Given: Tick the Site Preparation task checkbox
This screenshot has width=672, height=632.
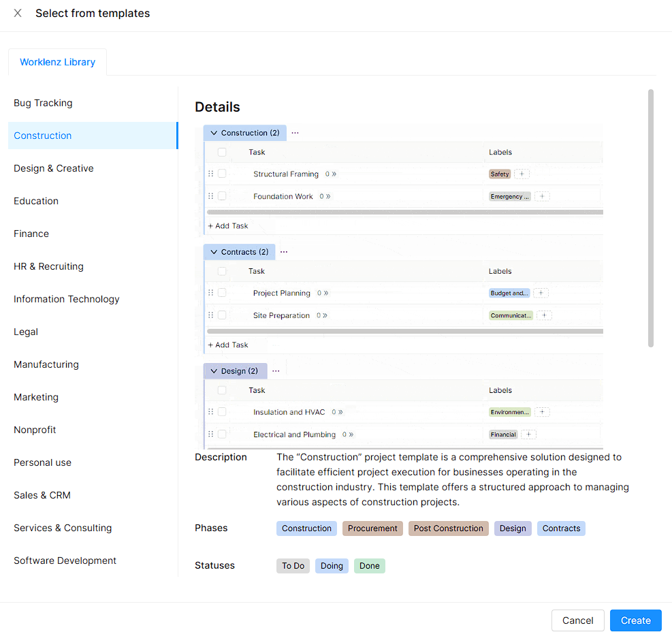Looking at the screenshot, I should click(222, 315).
